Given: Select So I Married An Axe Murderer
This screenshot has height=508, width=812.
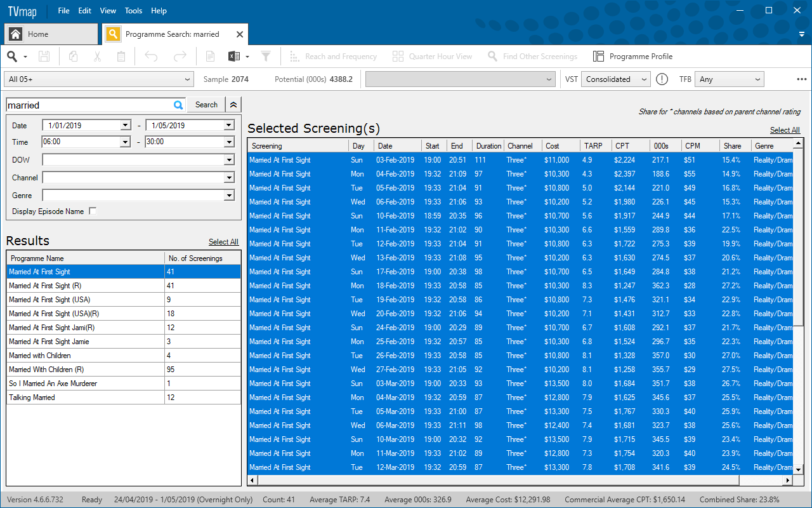Looking at the screenshot, I should tap(124, 384).
